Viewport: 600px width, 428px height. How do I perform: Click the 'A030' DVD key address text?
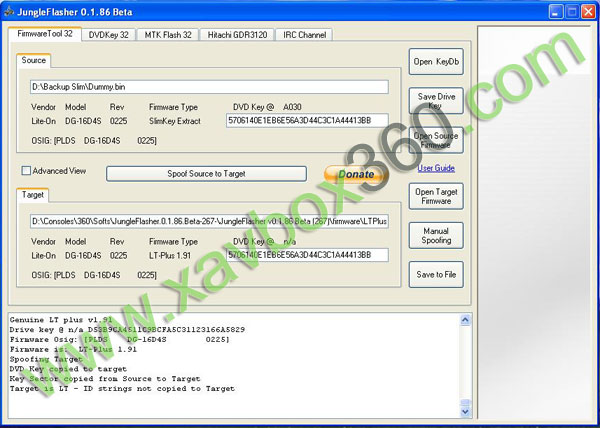coord(292,107)
